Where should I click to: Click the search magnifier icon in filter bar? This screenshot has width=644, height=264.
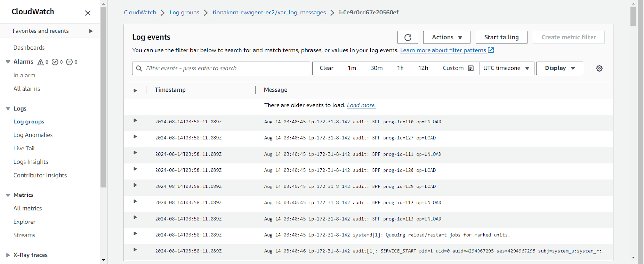[x=139, y=68]
